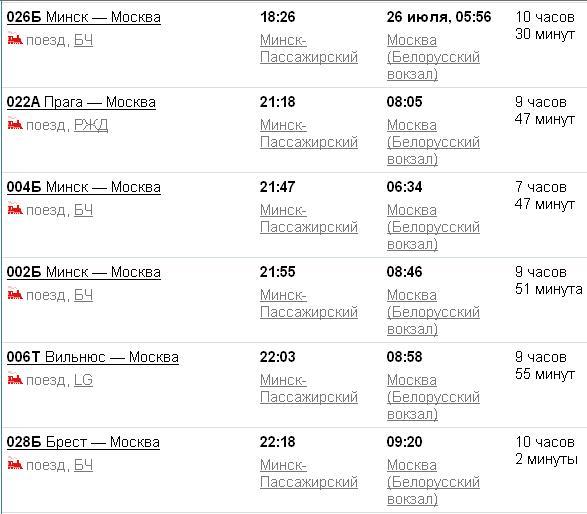Image resolution: width=587 pixels, height=514 pixels.
Task: Open train 026Б Минск — Москва
Action: click(x=84, y=17)
